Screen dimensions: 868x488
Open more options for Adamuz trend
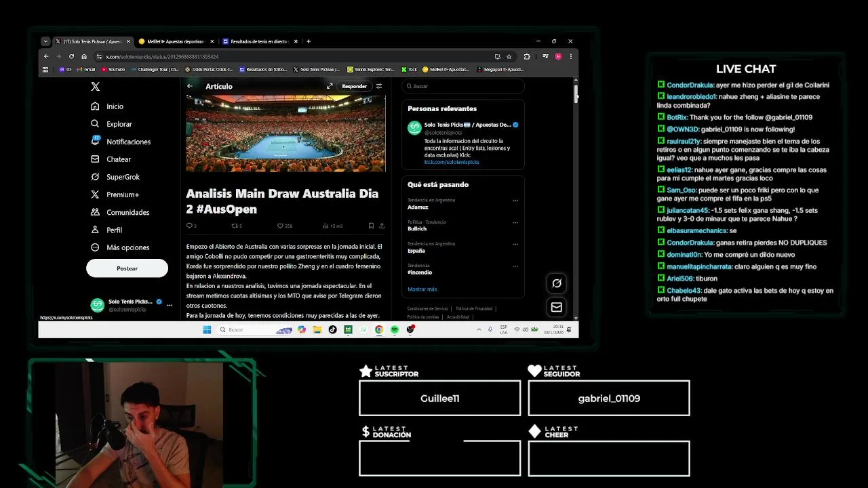(x=515, y=201)
